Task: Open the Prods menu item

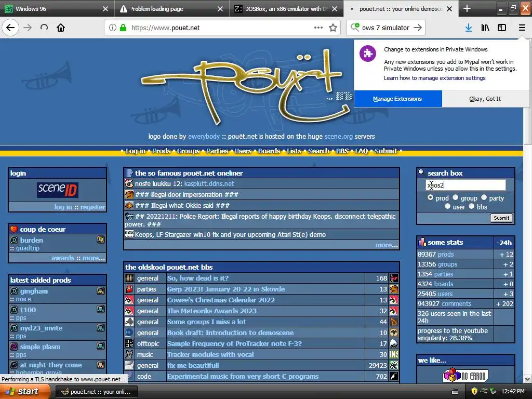Action: [161, 151]
